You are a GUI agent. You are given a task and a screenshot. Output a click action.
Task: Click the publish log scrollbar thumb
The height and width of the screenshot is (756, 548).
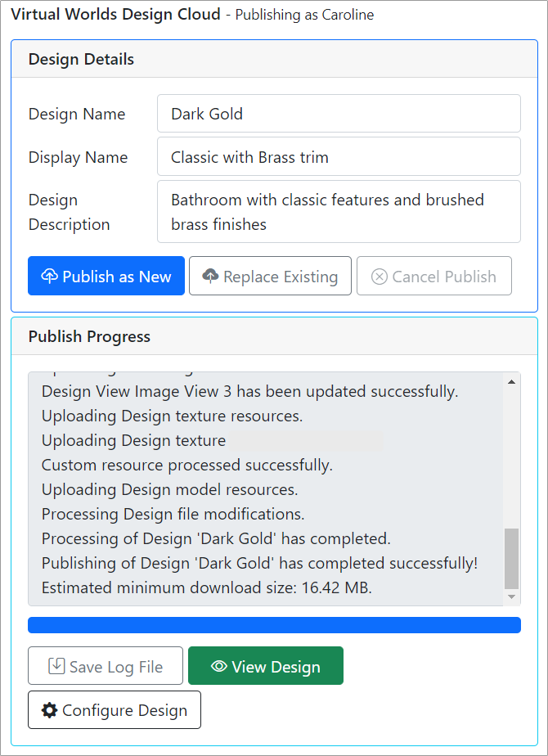pos(512,558)
